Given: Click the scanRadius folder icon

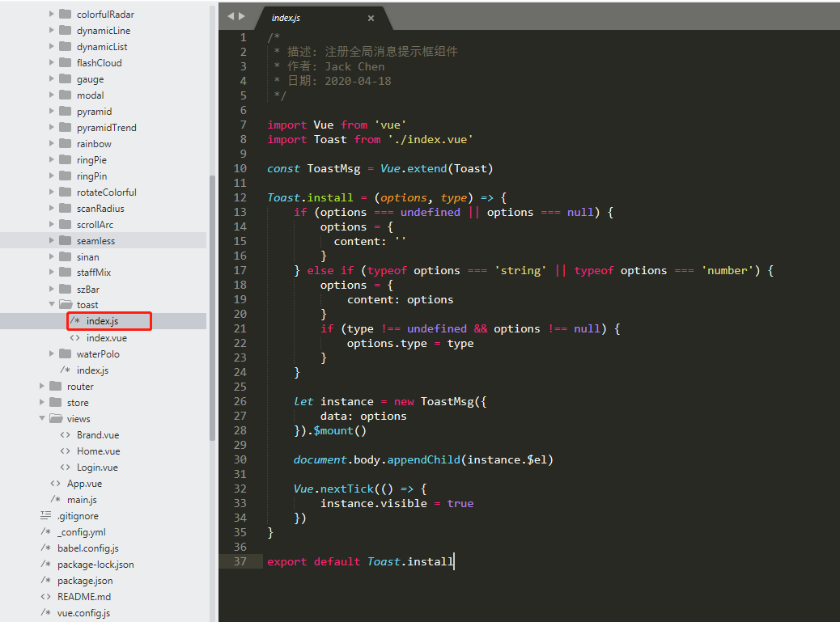Looking at the screenshot, I should click(x=65, y=208).
